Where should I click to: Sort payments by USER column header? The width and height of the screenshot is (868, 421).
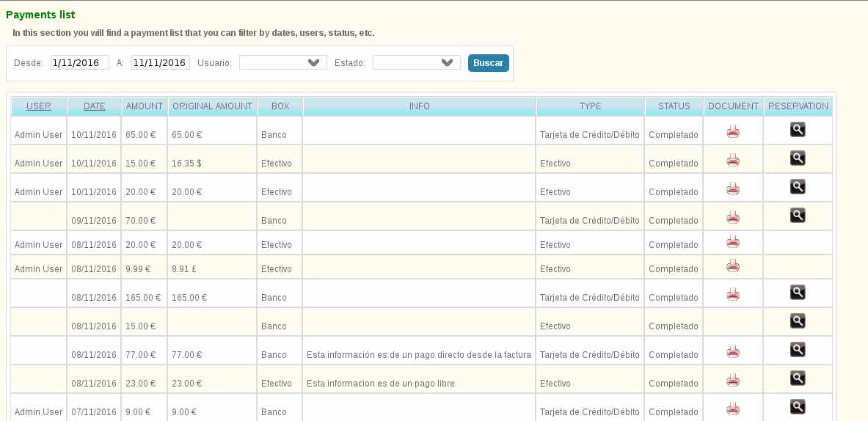(39, 106)
